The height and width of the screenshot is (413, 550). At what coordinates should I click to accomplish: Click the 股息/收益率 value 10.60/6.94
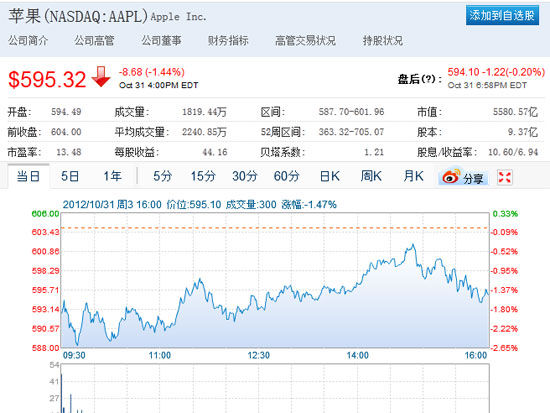513,152
